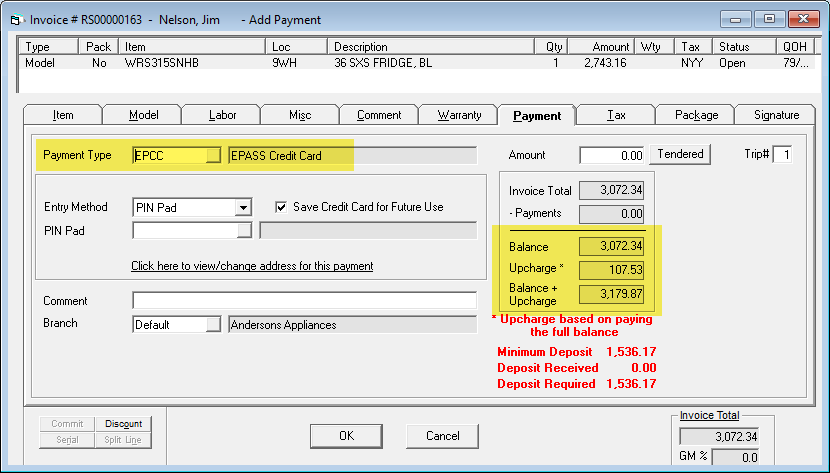Open the Misc tab
The height and width of the screenshot is (473, 830).
(300, 115)
